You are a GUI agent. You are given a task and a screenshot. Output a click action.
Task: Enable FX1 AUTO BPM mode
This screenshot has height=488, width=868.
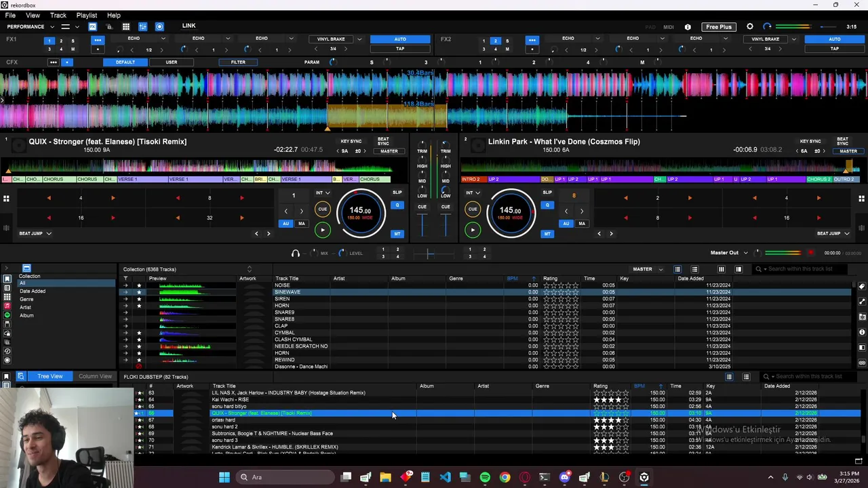(x=400, y=39)
